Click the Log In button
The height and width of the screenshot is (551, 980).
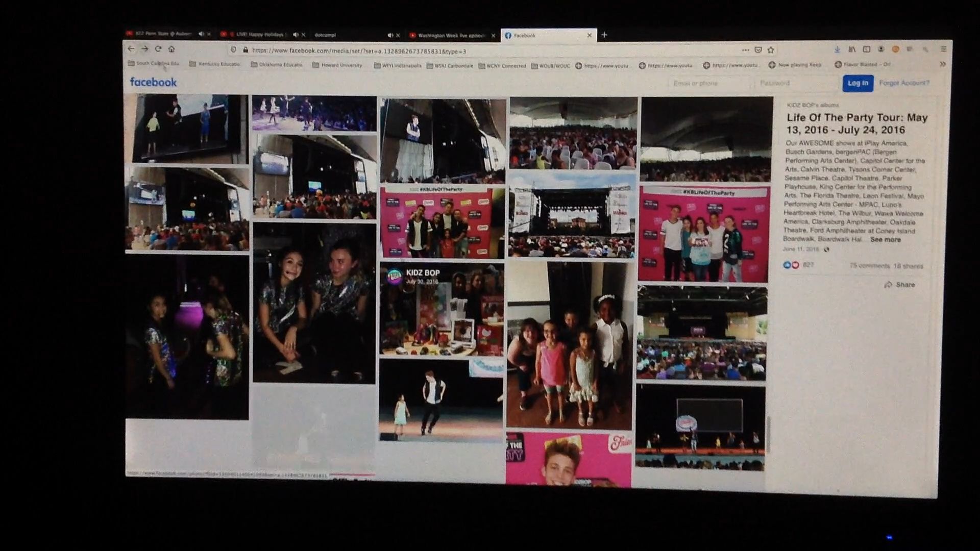(x=857, y=83)
